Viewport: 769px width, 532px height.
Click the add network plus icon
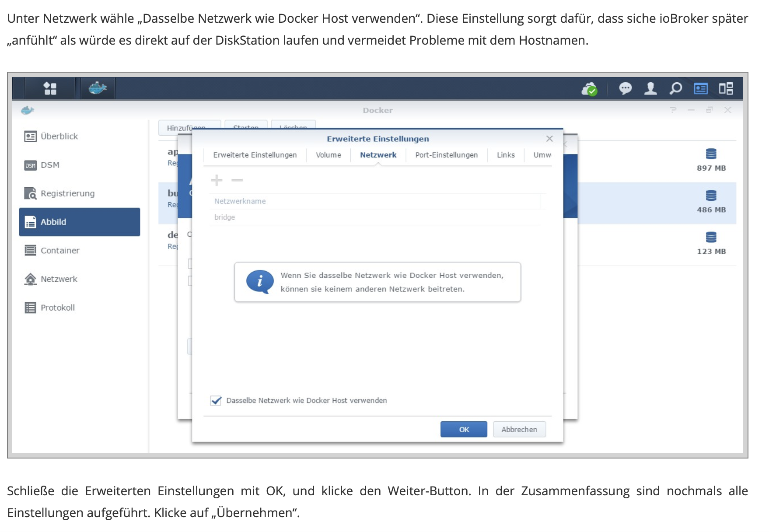tap(217, 180)
